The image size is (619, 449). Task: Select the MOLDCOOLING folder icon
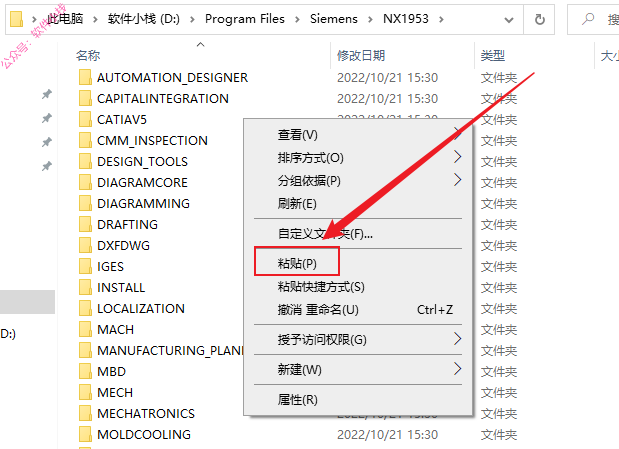pos(85,434)
